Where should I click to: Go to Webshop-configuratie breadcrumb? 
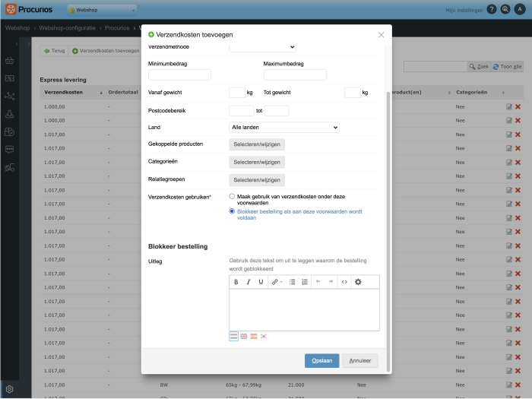[x=67, y=28]
